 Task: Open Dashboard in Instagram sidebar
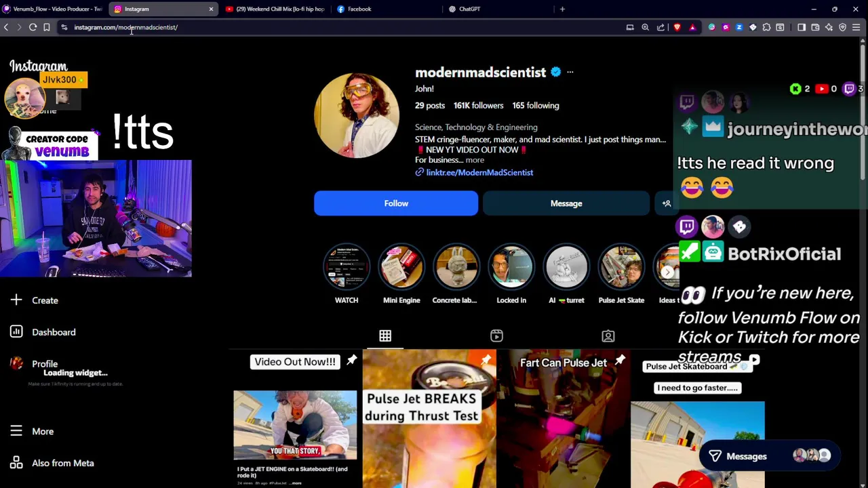tap(43, 332)
